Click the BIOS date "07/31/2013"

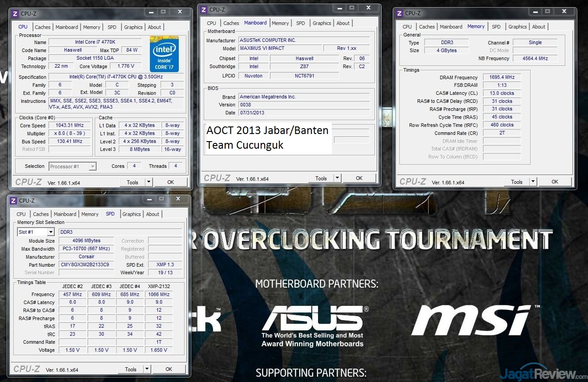[x=304, y=113]
